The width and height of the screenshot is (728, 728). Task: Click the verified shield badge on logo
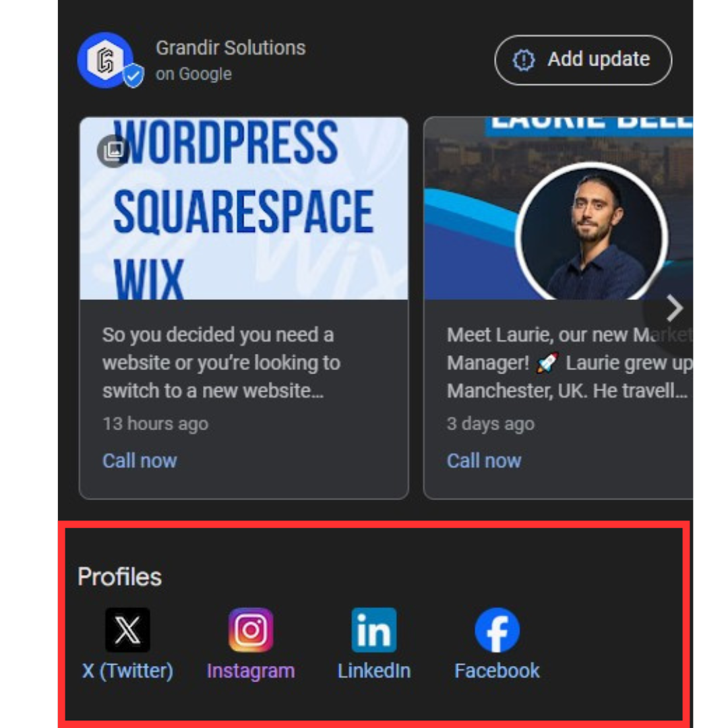pos(133,75)
